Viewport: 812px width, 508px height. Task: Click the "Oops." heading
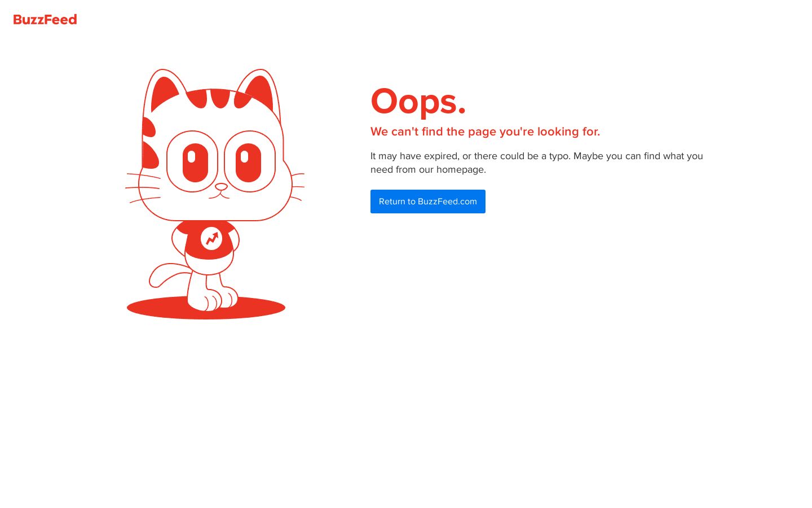click(418, 102)
